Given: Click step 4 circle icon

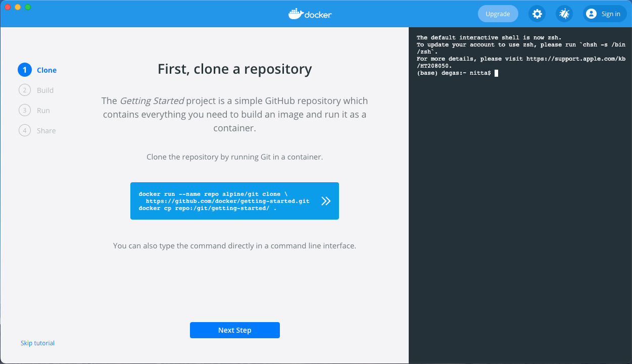Looking at the screenshot, I should (24, 131).
